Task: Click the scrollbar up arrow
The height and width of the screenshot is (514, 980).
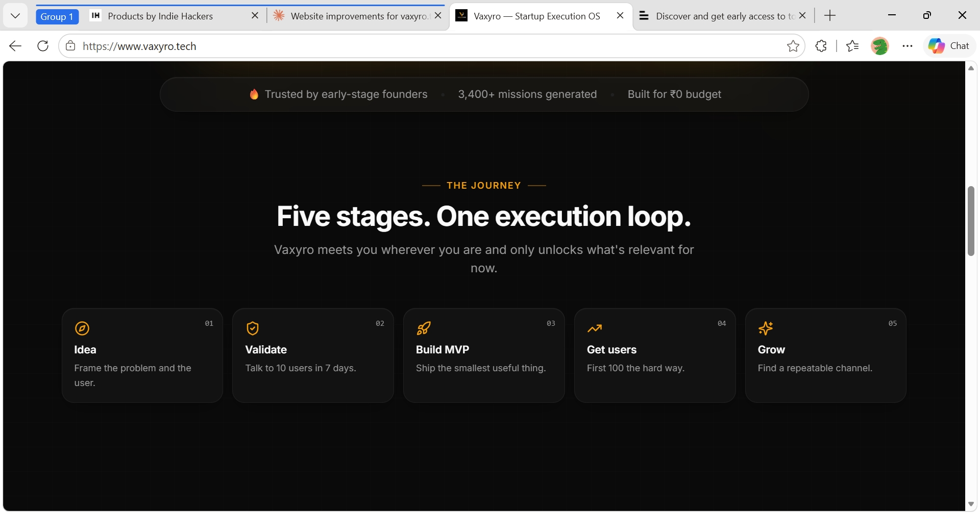Action: tap(971, 68)
